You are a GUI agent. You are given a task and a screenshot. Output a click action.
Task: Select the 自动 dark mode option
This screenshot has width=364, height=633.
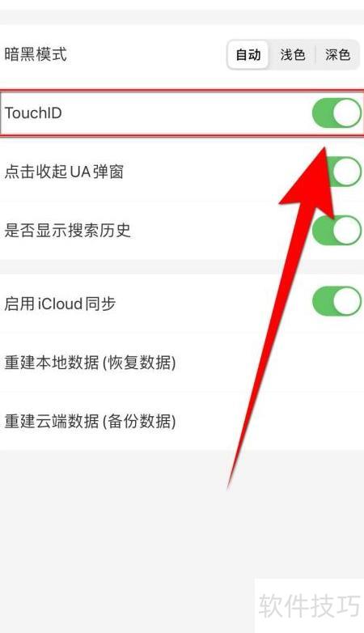pyautogui.click(x=248, y=54)
